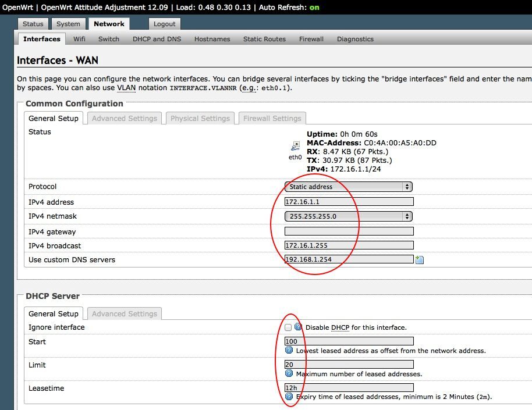The width and height of the screenshot is (532, 410).
Task: Open the Firewall Settings tab
Action: pos(272,119)
